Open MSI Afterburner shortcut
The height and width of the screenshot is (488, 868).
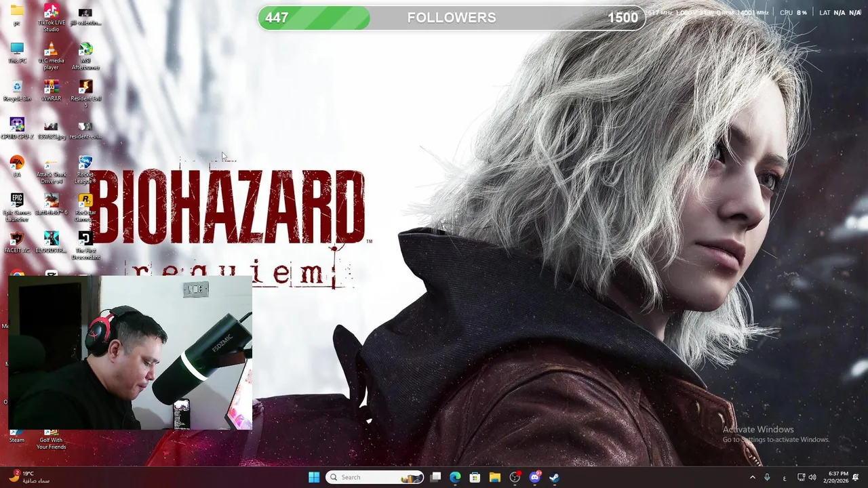[x=85, y=56]
